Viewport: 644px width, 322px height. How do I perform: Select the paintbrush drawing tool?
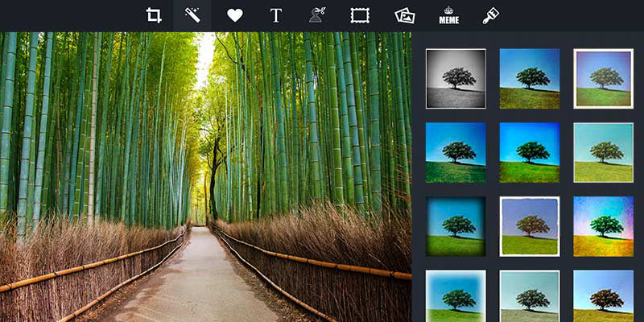point(489,15)
